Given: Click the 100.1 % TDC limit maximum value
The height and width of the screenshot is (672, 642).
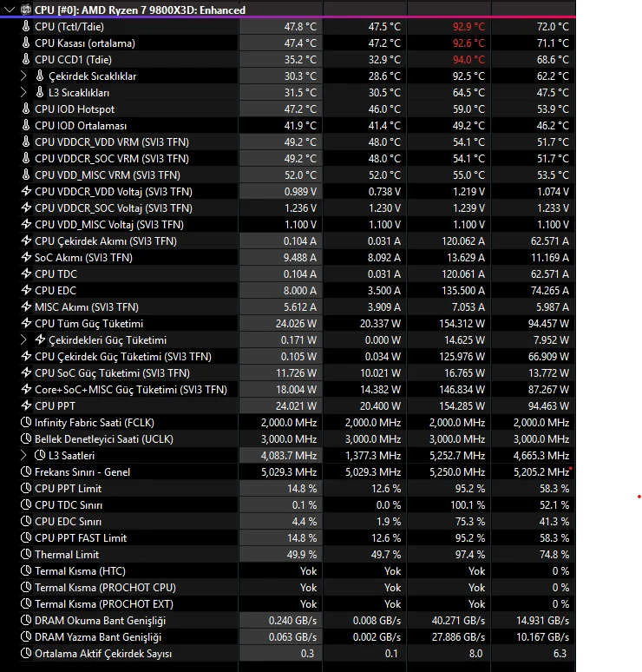Looking at the screenshot, I should 468,504.
